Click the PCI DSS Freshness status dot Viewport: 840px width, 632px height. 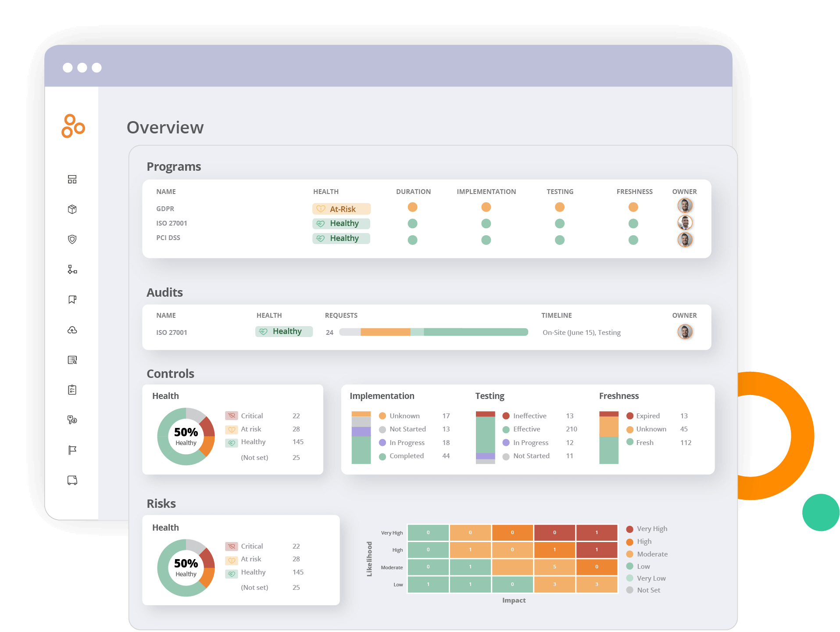pos(633,240)
